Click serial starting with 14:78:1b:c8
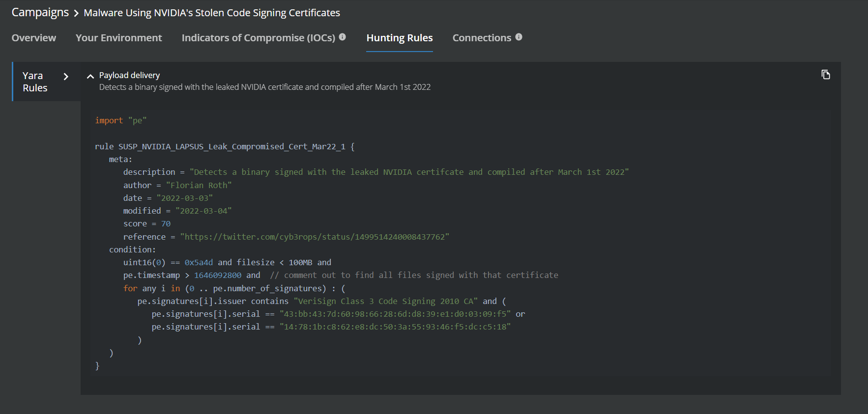The width and height of the screenshot is (868, 414). coord(395,327)
